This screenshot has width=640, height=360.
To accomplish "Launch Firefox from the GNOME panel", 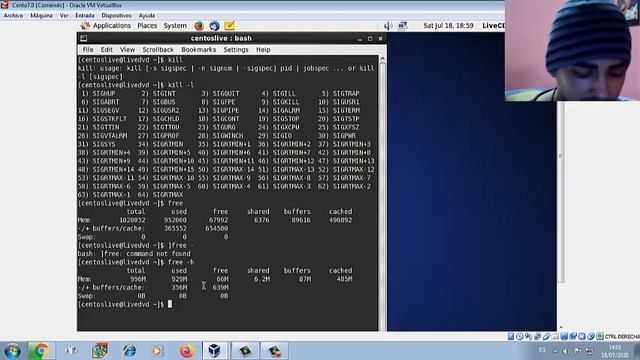I will 199,26.
